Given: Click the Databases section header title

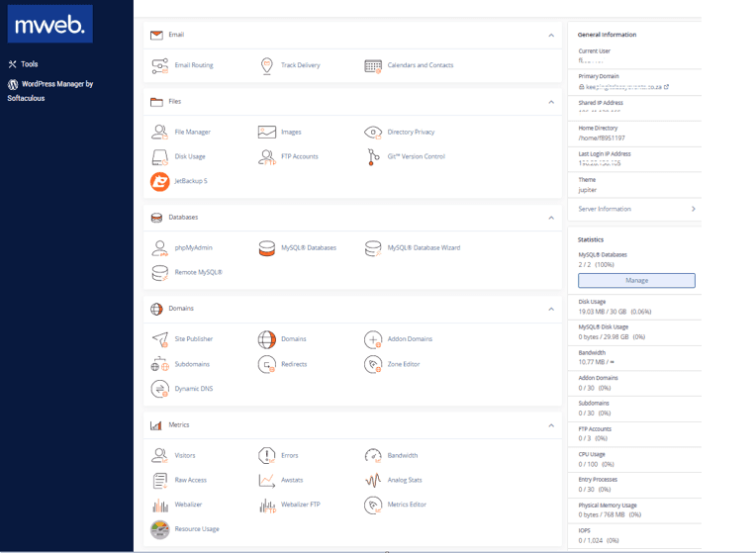Looking at the screenshot, I should coord(183,218).
